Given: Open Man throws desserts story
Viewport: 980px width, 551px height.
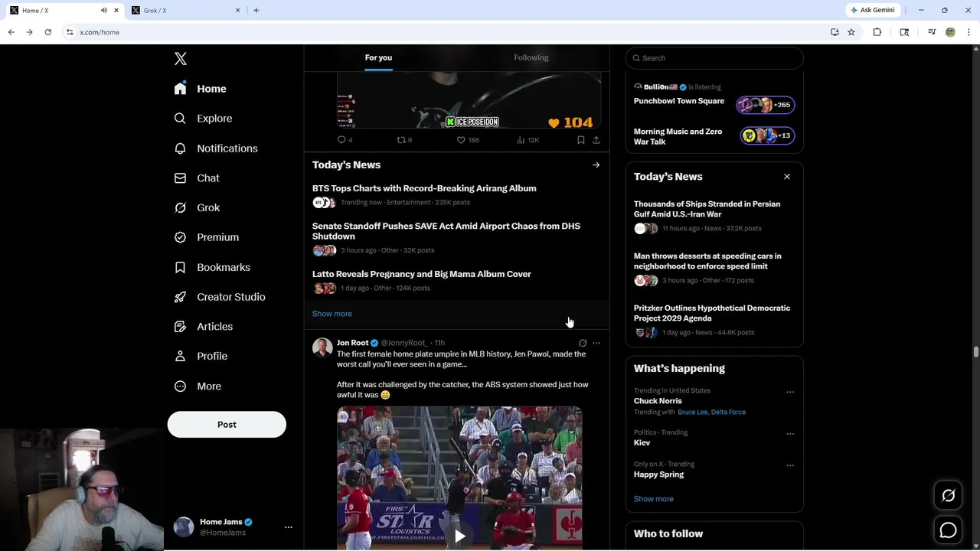Looking at the screenshot, I should pos(707,261).
